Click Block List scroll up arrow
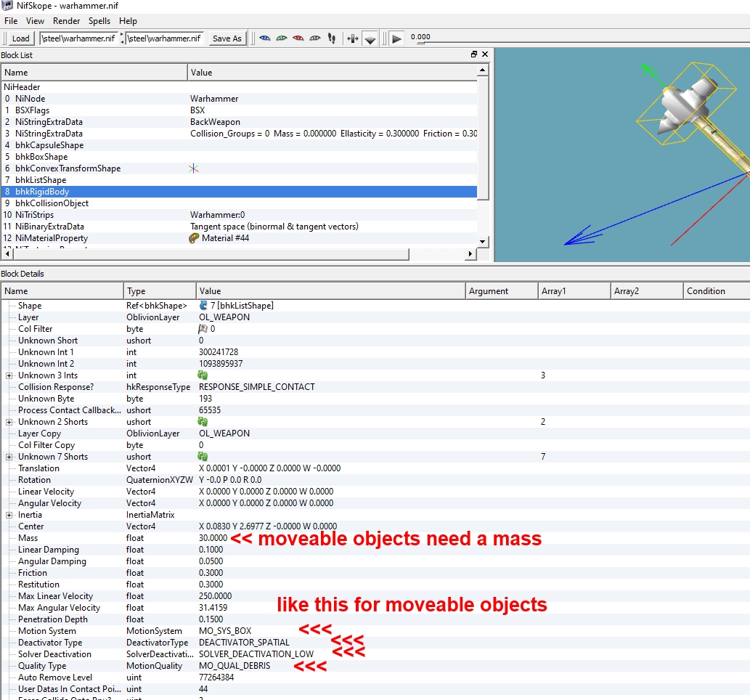 483,70
